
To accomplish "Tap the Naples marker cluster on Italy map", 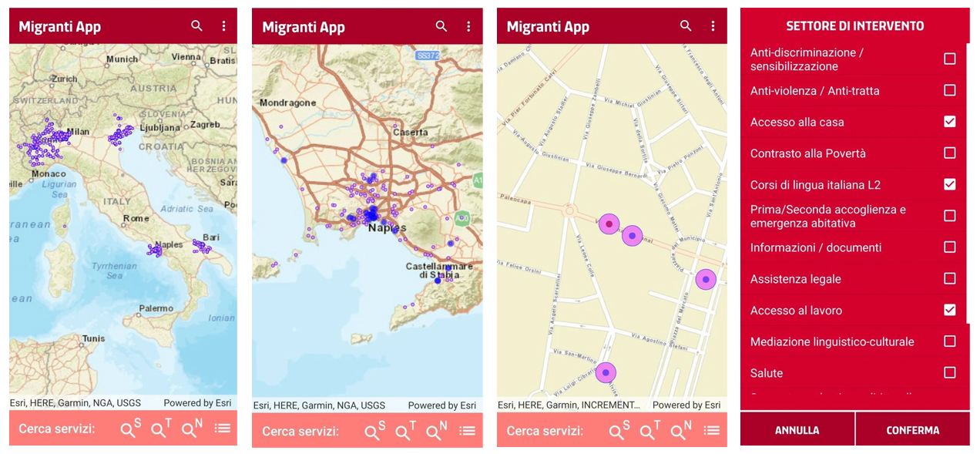I will [x=155, y=251].
